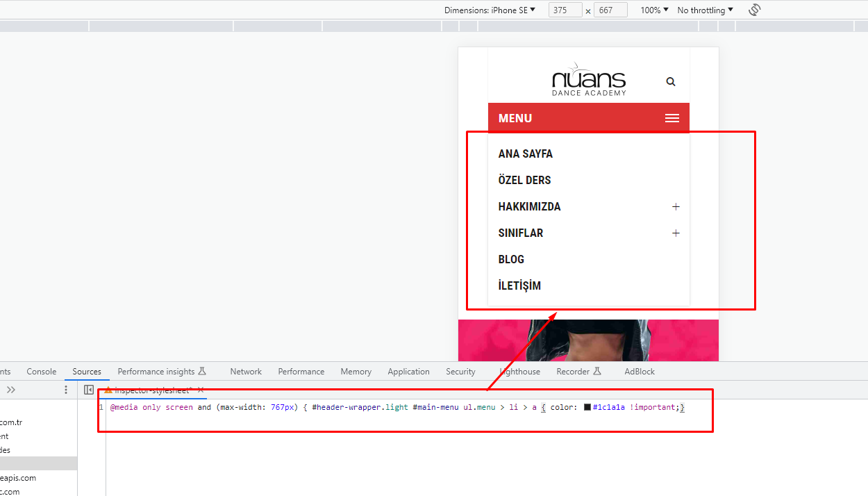The image size is (868, 496).
Task: Click the Nuans Dance Academy logo
Action: [x=589, y=82]
